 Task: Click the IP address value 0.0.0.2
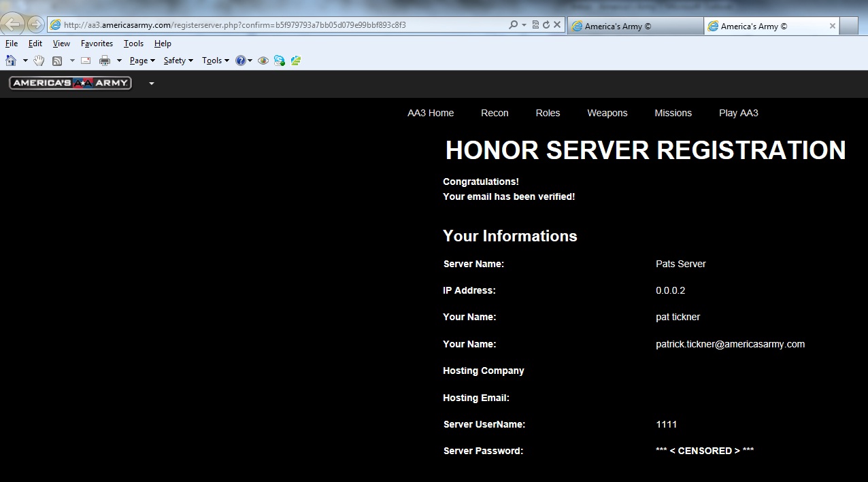[671, 290]
